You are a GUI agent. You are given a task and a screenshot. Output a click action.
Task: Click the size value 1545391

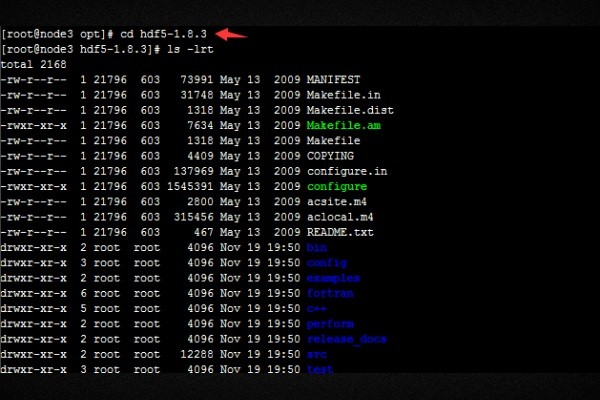pos(190,186)
